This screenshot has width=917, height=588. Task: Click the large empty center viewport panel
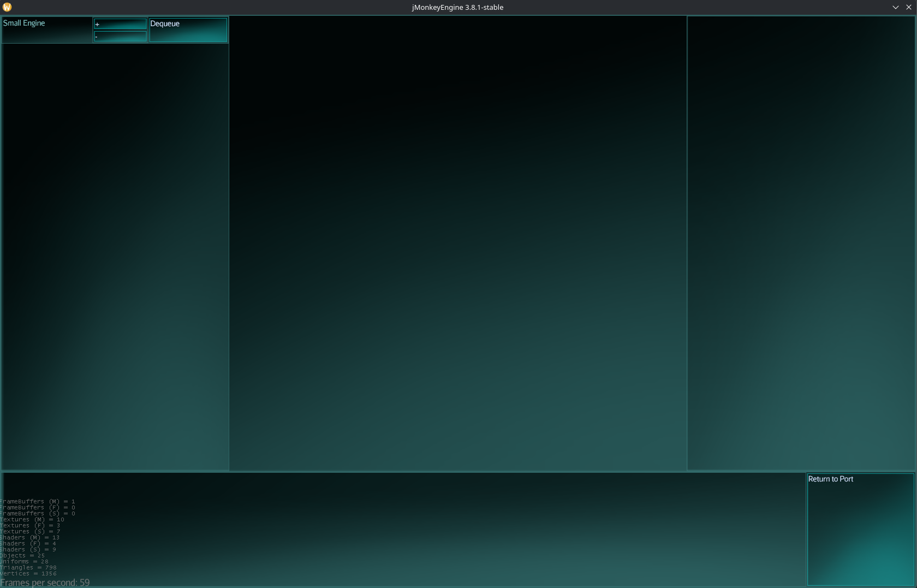tap(457, 243)
